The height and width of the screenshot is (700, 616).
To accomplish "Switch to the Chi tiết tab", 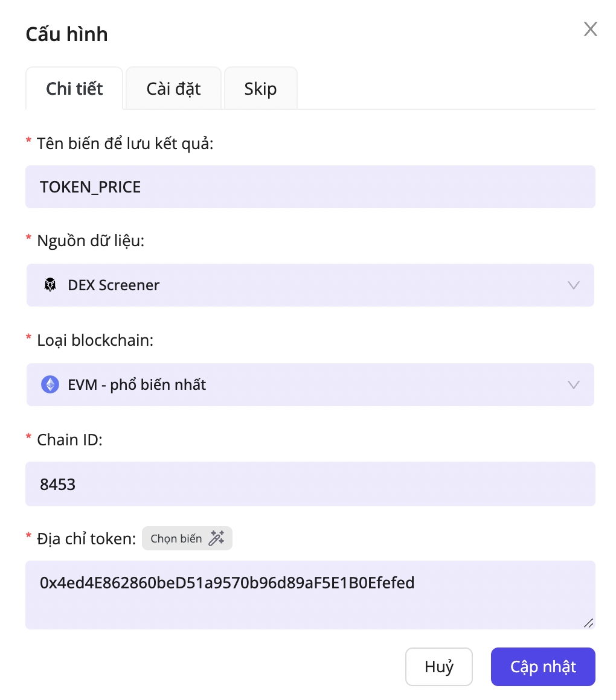I will pyautogui.click(x=74, y=89).
